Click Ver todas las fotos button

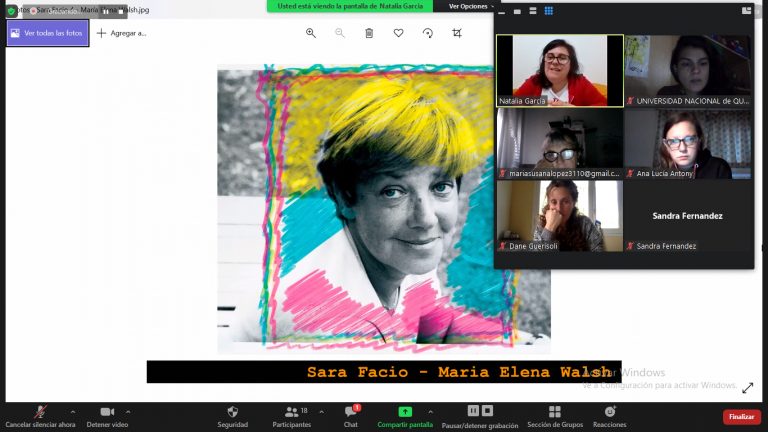pyautogui.click(x=48, y=33)
